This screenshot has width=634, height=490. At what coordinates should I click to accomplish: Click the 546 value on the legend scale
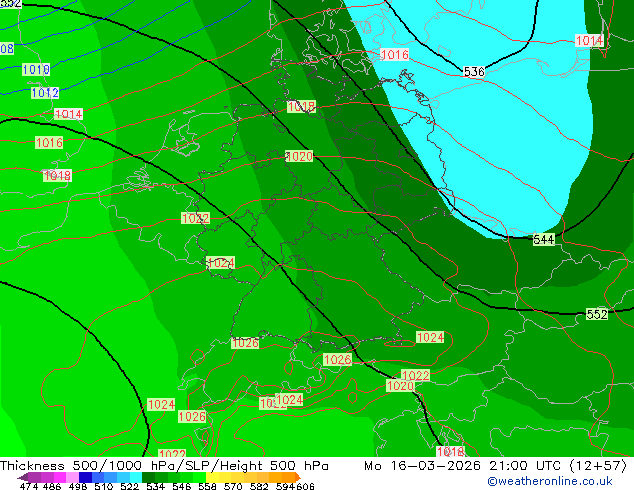pos(181,486)
